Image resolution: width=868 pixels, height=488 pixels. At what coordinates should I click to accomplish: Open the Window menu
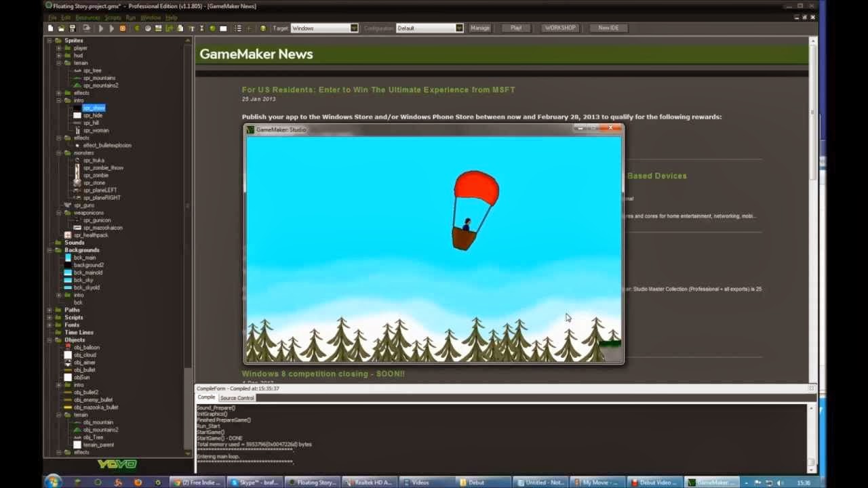coord(150,18)
